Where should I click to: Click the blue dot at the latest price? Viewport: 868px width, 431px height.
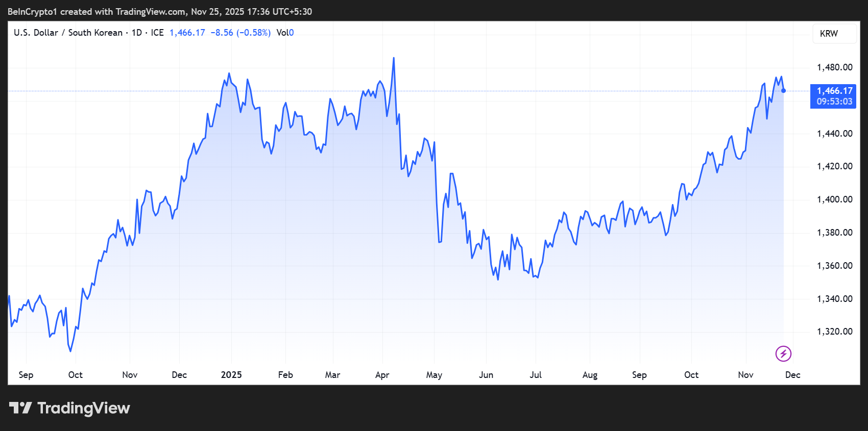[x=784, y=91]
